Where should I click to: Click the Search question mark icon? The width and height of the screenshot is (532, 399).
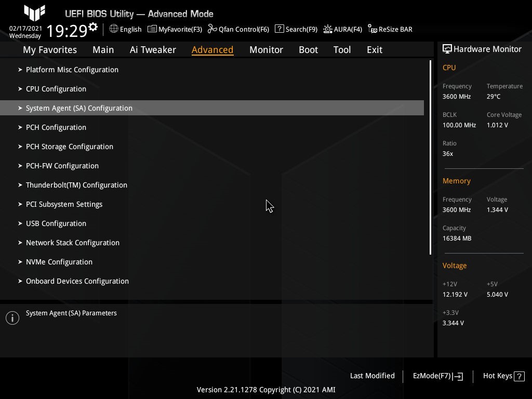point(279,29)
